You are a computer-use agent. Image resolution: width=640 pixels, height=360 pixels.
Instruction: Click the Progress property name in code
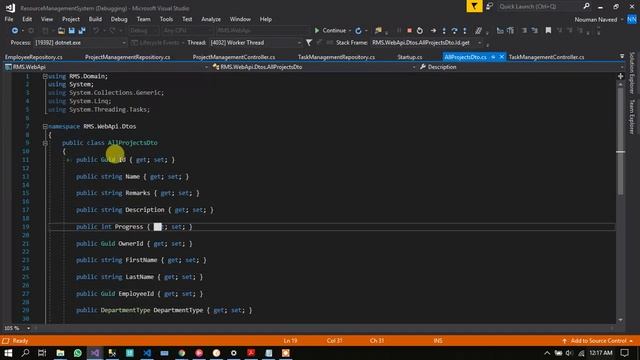129,227
